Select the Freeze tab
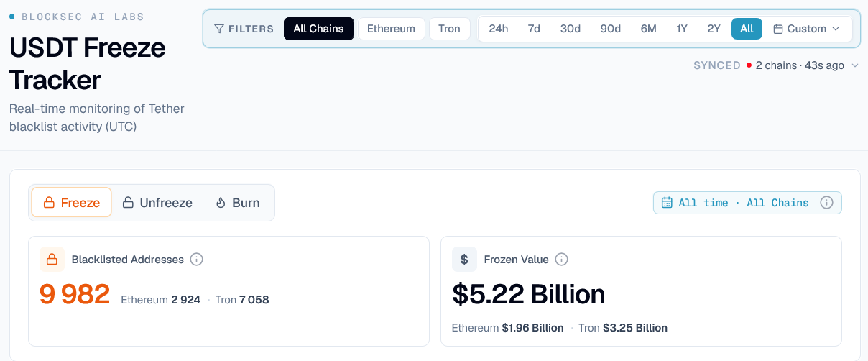The image size is (868, 361). pyautogui.click(x=71, y=203)
